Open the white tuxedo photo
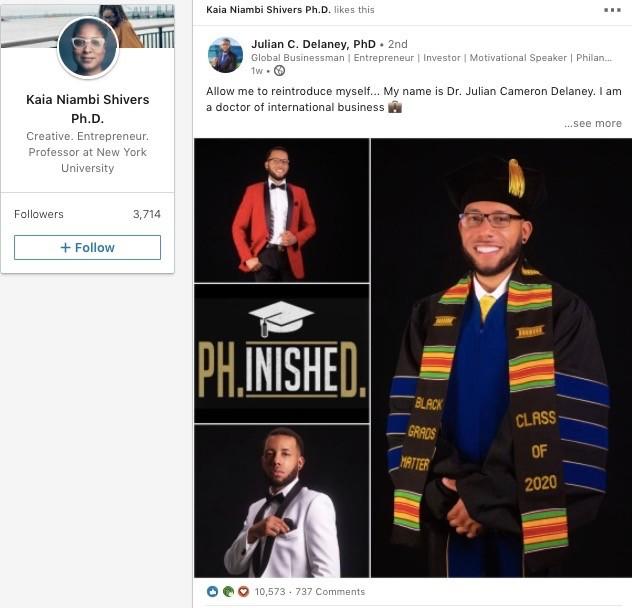 [x=281, y=501]
